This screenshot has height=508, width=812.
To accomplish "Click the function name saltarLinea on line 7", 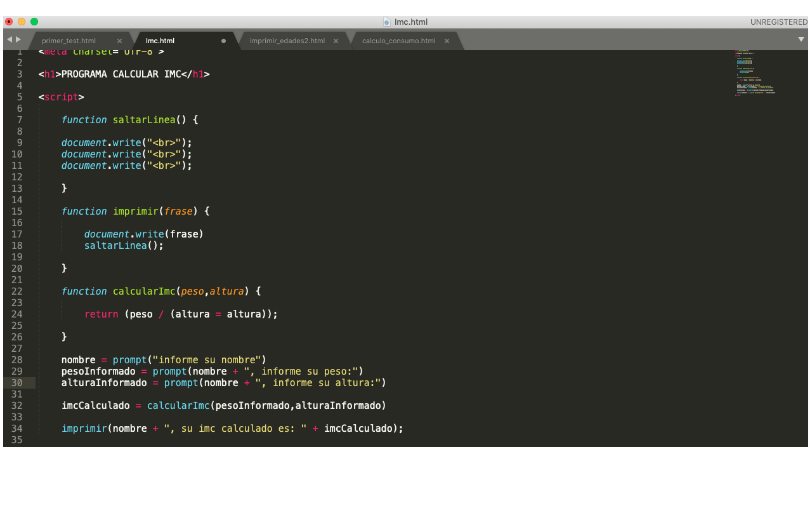I will pos(144,120).
